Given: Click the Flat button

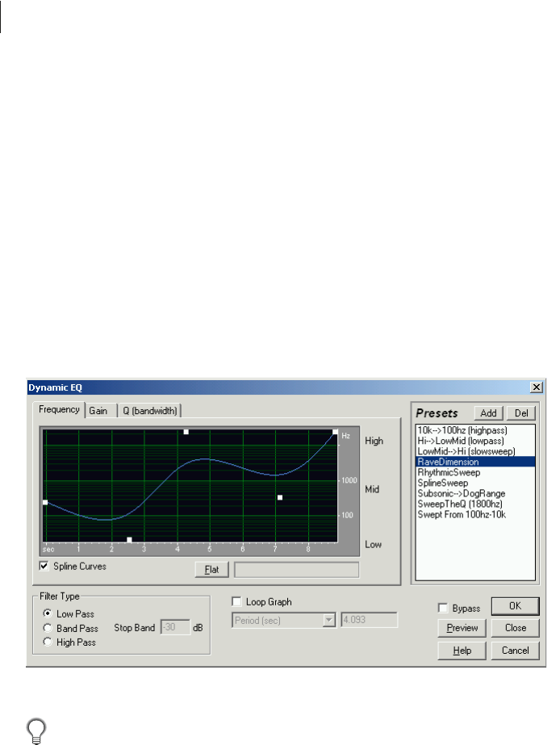Looking at the screenshot, I should (212, 569).
